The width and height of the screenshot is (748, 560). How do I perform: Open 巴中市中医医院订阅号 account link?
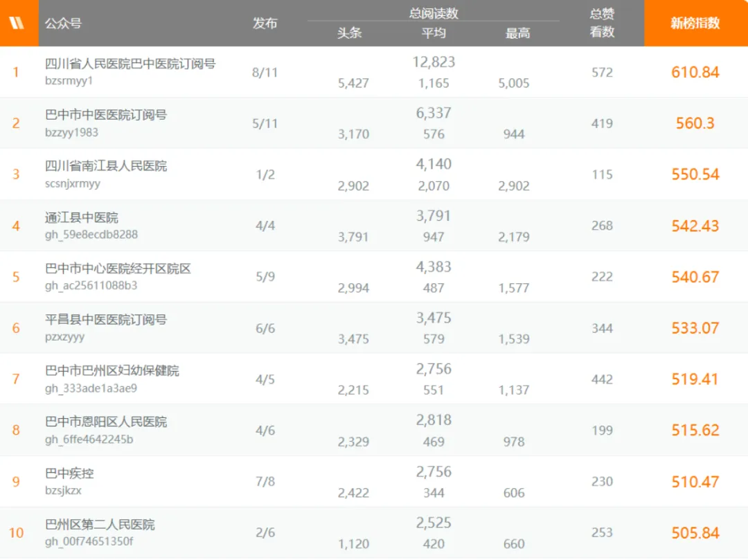(x=106, y=115)
